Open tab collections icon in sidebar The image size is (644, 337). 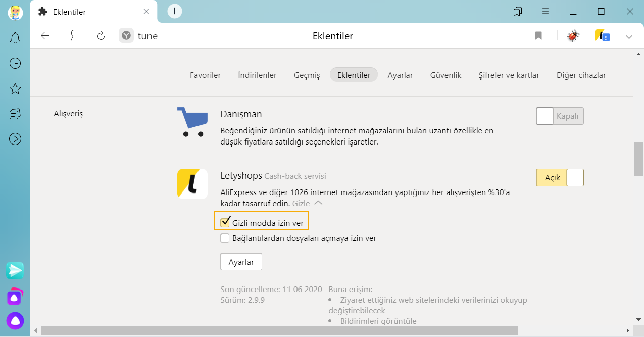point(15,114)
